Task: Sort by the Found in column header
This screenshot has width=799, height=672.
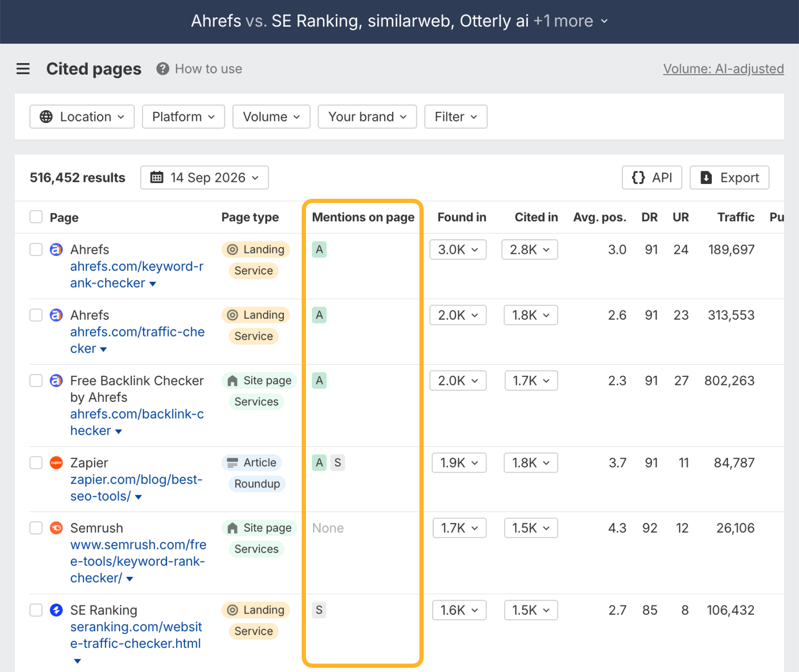Action: click(462, 217)
